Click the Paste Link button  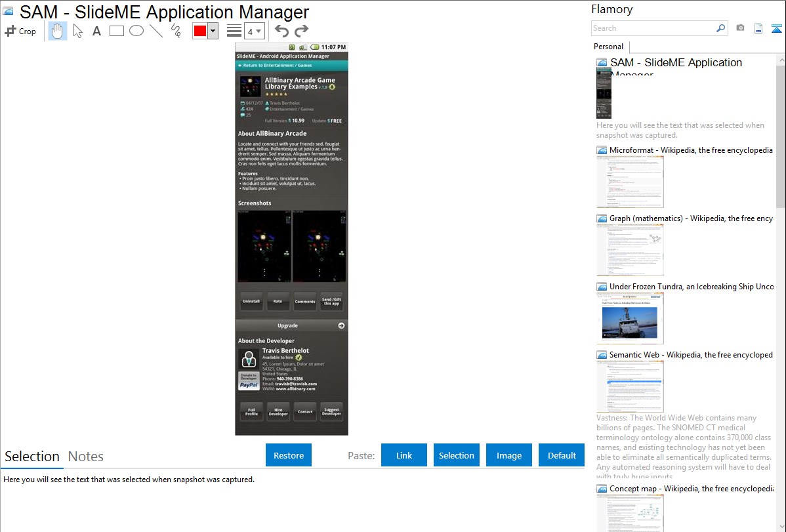click(x=404, y=455)
